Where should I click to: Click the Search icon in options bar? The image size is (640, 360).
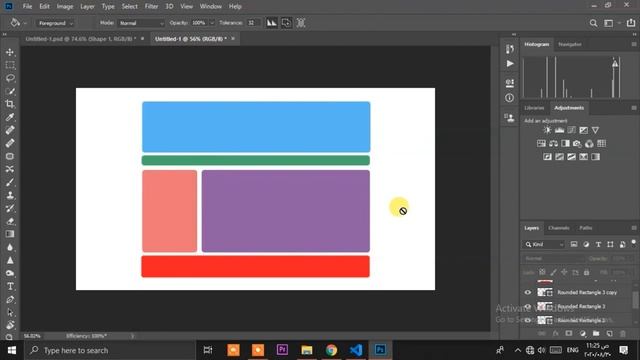click(593, 23)
